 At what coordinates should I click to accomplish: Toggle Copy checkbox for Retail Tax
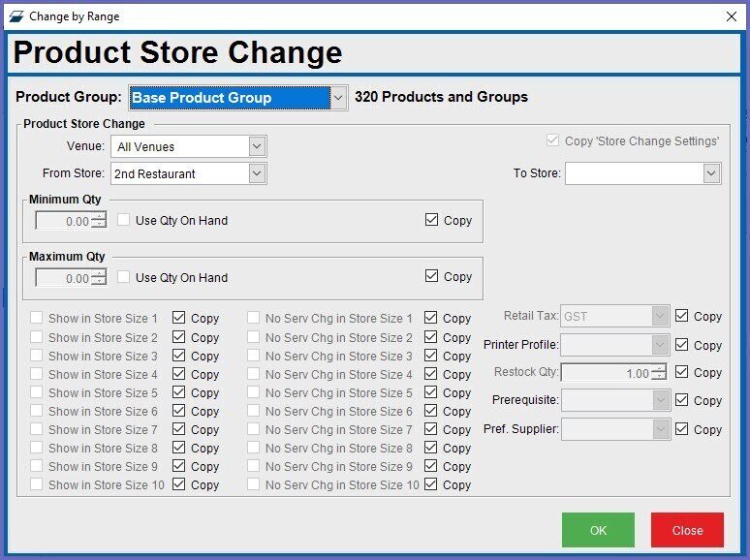(x=682, y=317)
